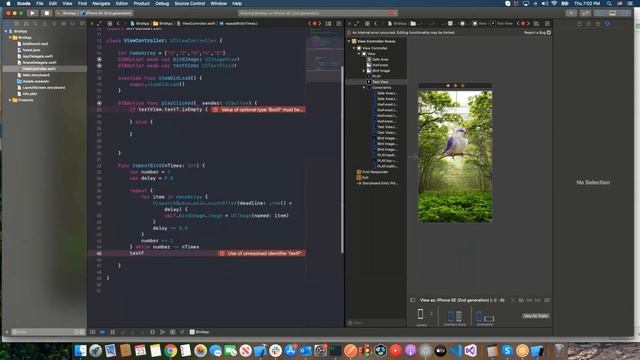The height and width of the screenshot is (360, 640).
Task: Open the Library plus button in the toolbar
Action: click(x=571, y=13)
